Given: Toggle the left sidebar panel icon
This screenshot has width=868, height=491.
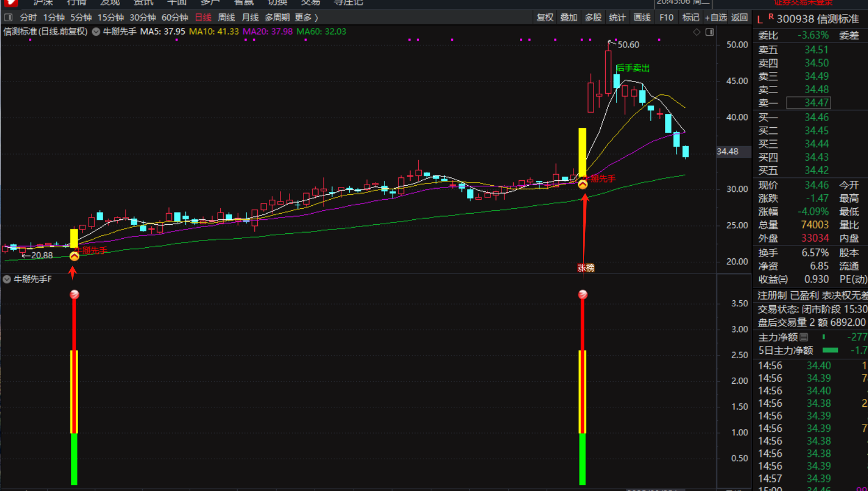Looking at the screenshot, I should click(8, 18).
